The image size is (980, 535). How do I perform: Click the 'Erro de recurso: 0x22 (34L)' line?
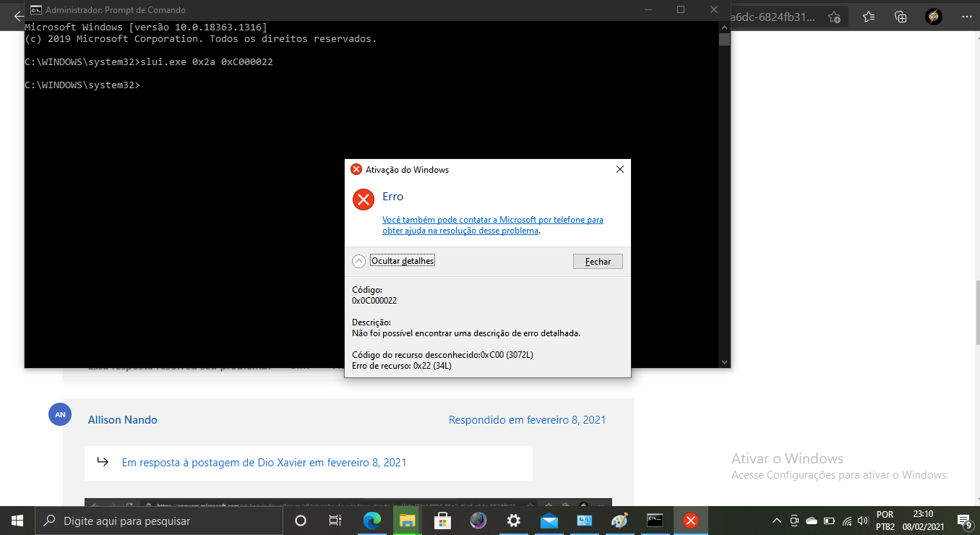[402, 366]
